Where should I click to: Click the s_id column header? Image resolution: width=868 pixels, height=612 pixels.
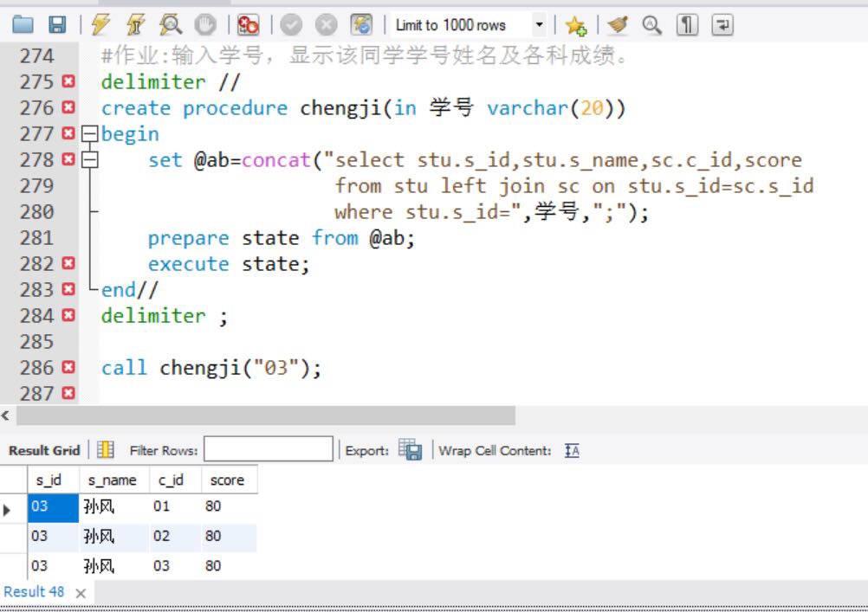[x=53, y=480]
